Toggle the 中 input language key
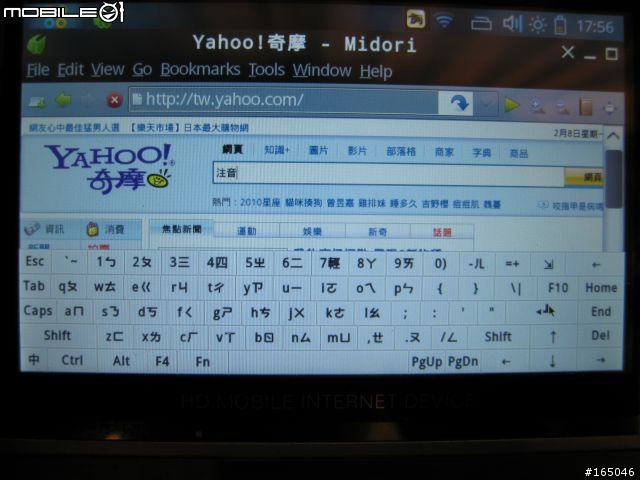 tap(34, 360)
